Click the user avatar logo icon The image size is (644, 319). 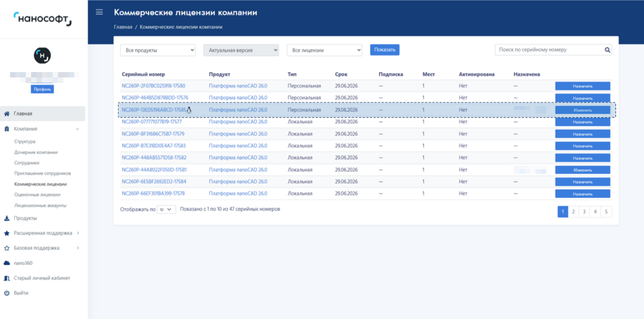coord(42,55)
